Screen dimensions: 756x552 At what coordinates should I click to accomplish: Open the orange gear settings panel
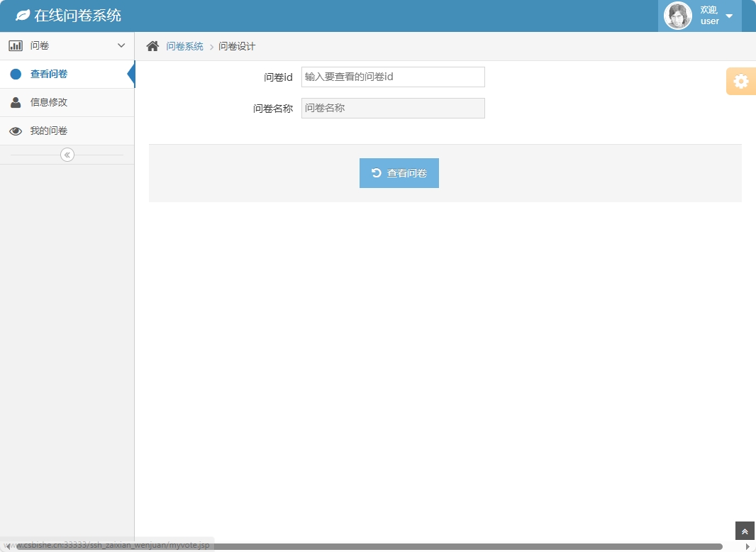pyautogui.click(x=740, y=81)
